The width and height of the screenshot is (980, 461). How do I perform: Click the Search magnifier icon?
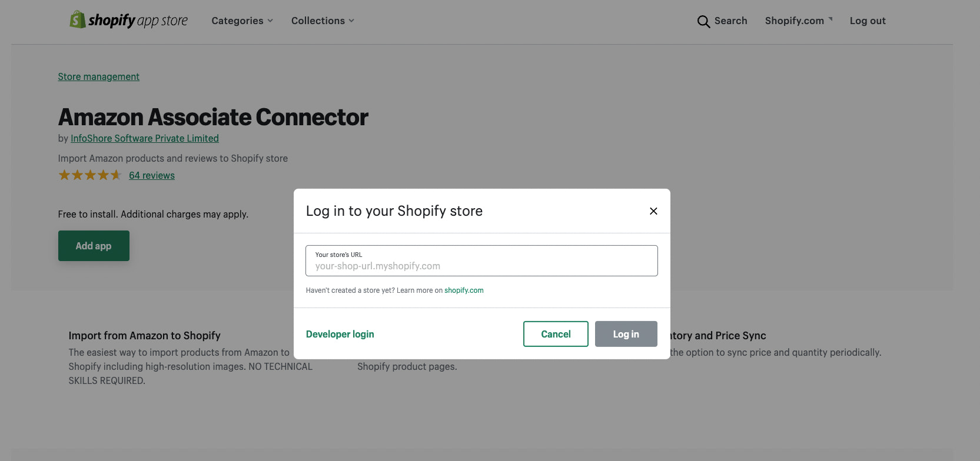click(704, 21)
